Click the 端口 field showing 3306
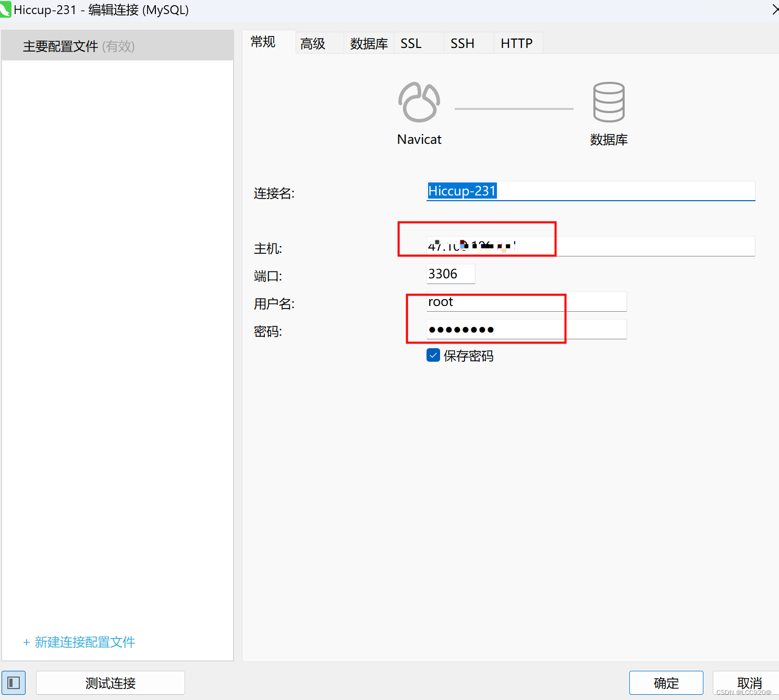The width and height of the screenshot is (779, 700). click(450, 273)
